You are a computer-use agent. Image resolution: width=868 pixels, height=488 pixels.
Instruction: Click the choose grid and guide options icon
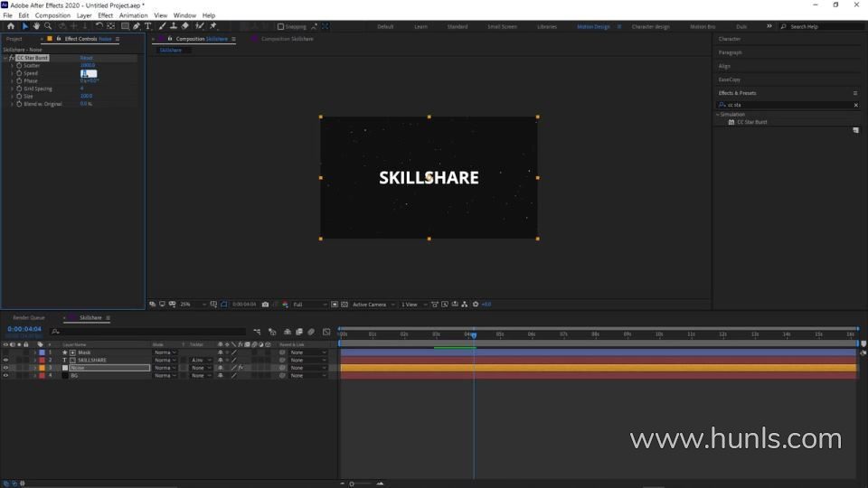pyautogui.click(x=213, y=305)
